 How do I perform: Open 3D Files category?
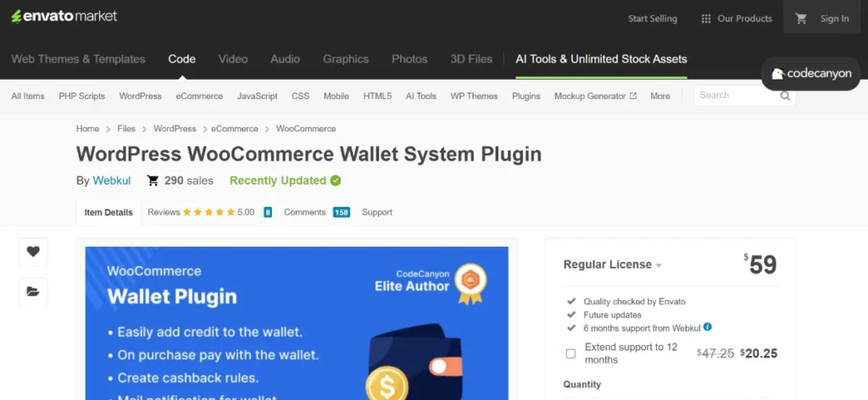pos(471,59)
